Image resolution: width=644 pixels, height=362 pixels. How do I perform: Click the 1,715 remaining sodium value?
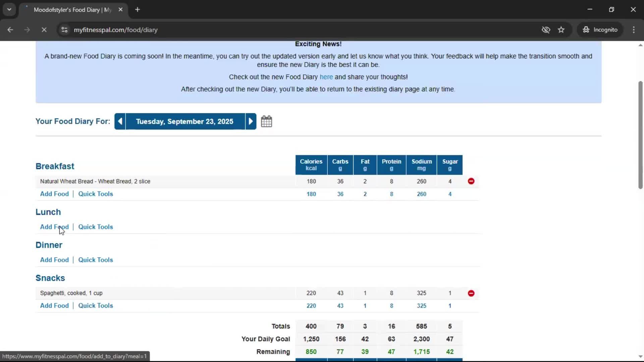click(422, 352)
